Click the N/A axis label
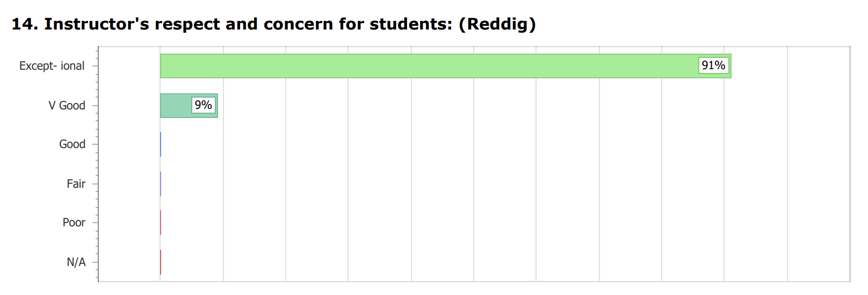The width and height of the screenshot is (868, 295). pyautogui.click(x=76, y=262)
